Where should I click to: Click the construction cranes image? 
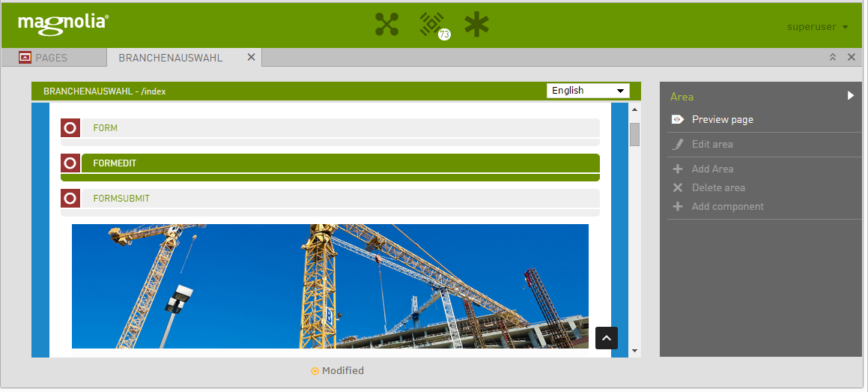point(330,286)
